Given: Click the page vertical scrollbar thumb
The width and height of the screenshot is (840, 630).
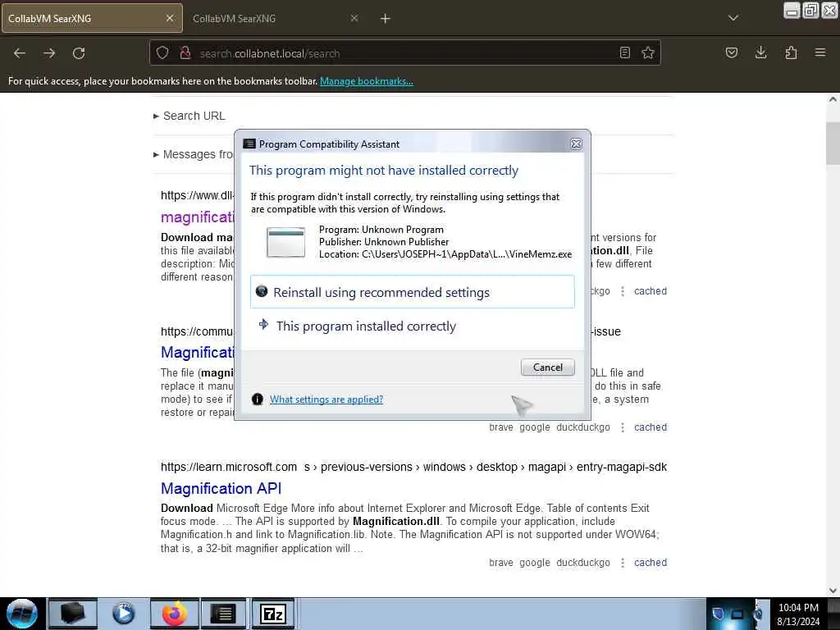Looking at the screenshot, I should 833,144.
